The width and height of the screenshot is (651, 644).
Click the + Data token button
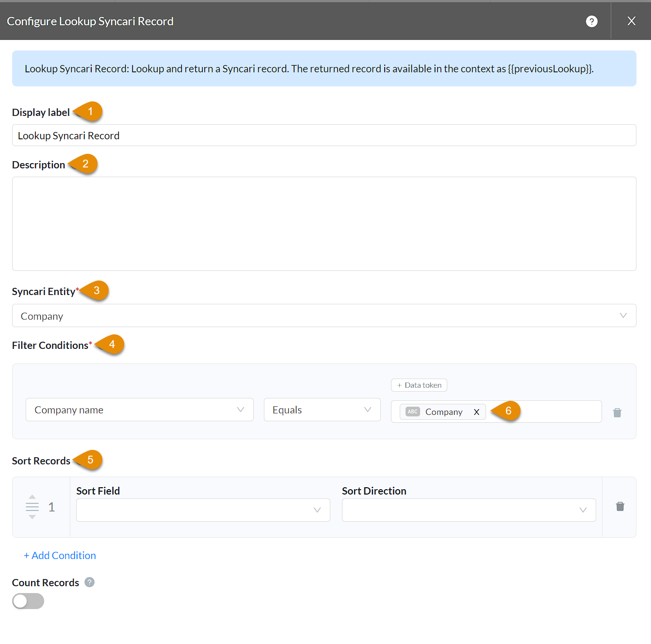[419, 385]
